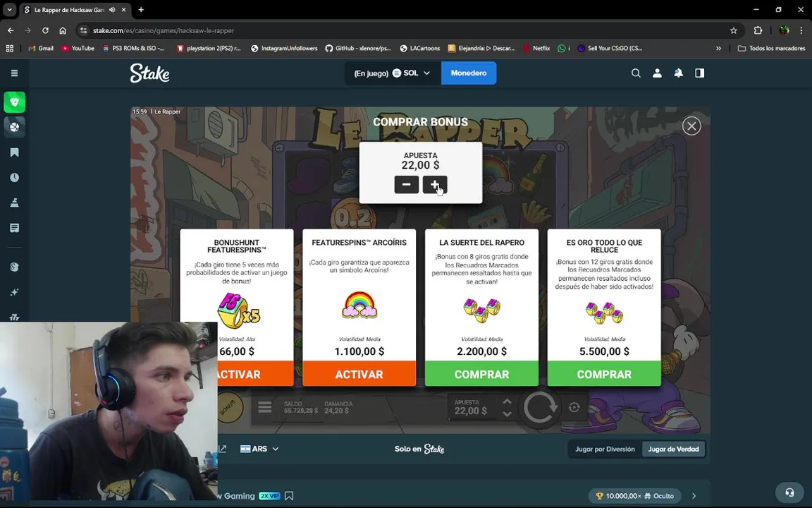Viewport: 812px width, 508px height.
Task: Click the rainbow Arcoíris symbol image
Action: pos(359,305)
